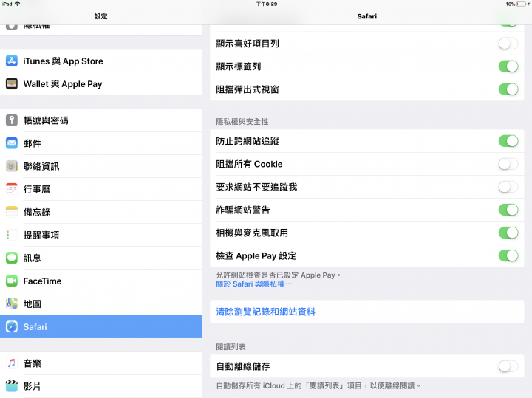
Task: Enable 顯示喜好項目列 switch
Action: (508, 44)
